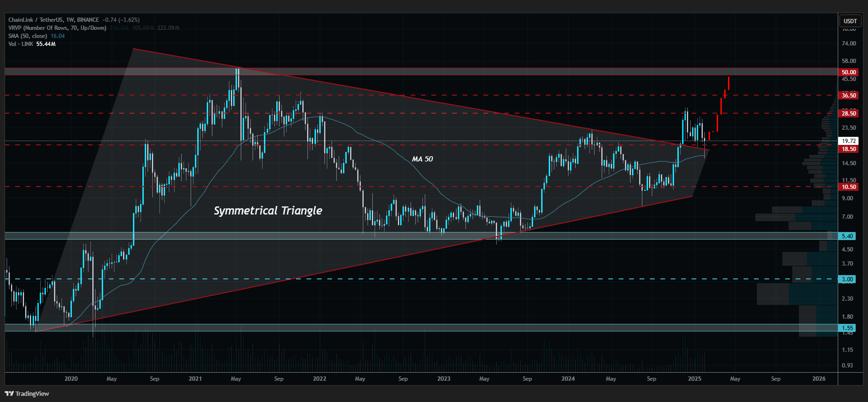Click the 2025 label on time axis
Image resolution: width=868 pixels, height=402 pixels.
click(694, 379)
